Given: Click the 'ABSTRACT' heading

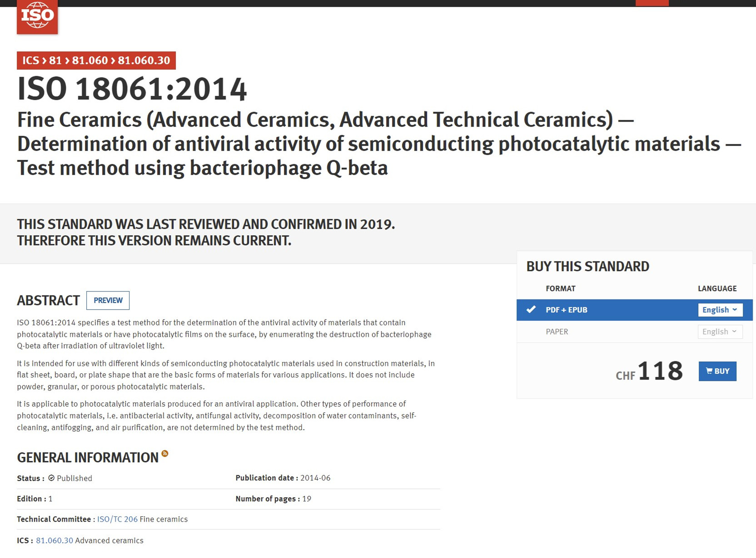Looking at the screenshot, I should click(x=48, y=300).
